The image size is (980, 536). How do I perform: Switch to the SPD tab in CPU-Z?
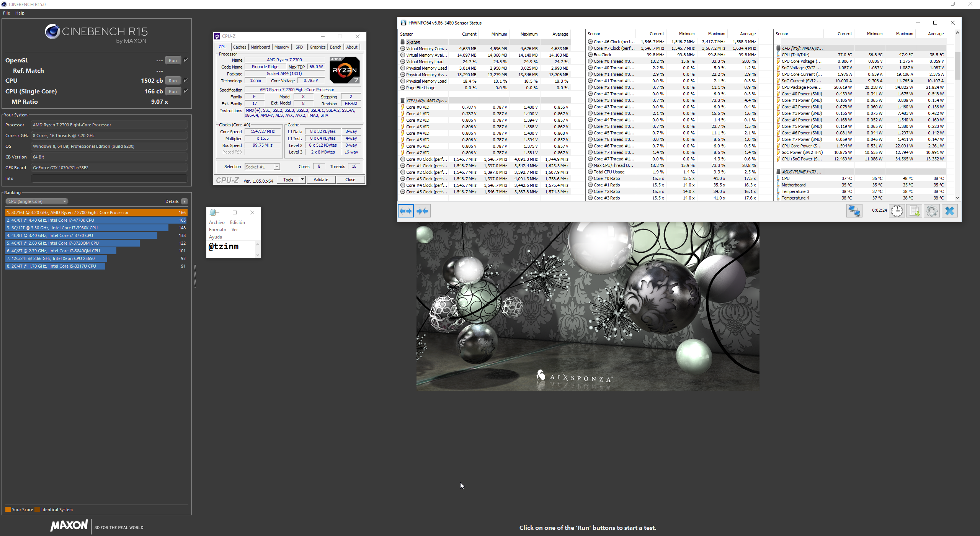click(x=299, y=47)
